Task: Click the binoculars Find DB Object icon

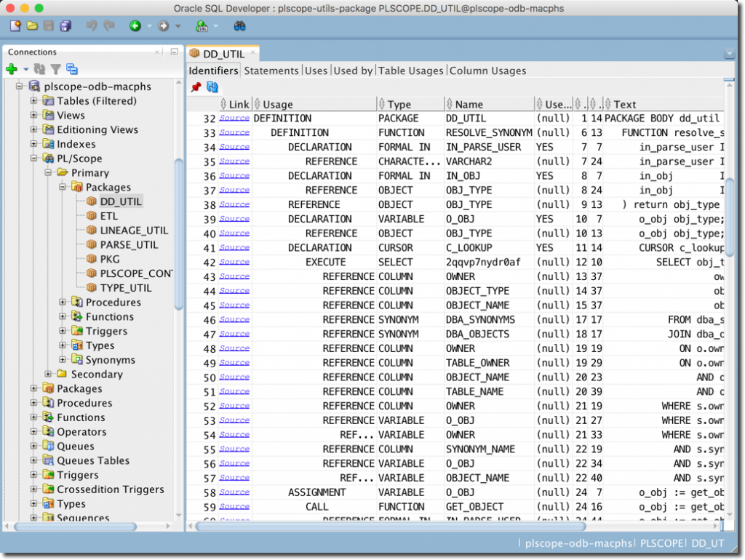Action: (x=240, y=25)
